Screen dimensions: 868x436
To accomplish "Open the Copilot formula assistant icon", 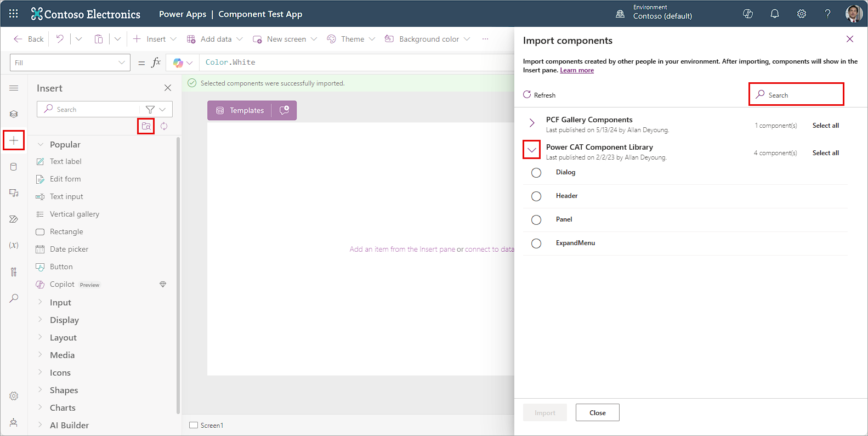I will coord(178,63).
